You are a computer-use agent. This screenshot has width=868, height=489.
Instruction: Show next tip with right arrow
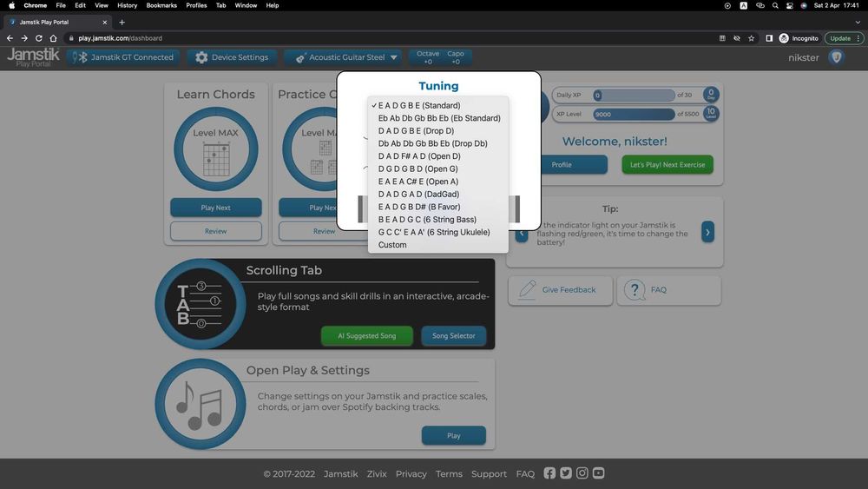[707, 232]
